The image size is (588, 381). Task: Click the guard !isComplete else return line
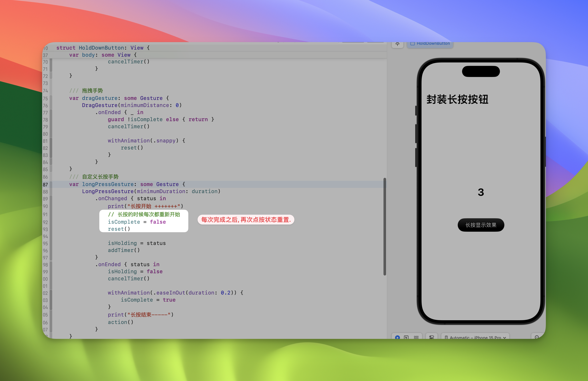coord(161,119)
